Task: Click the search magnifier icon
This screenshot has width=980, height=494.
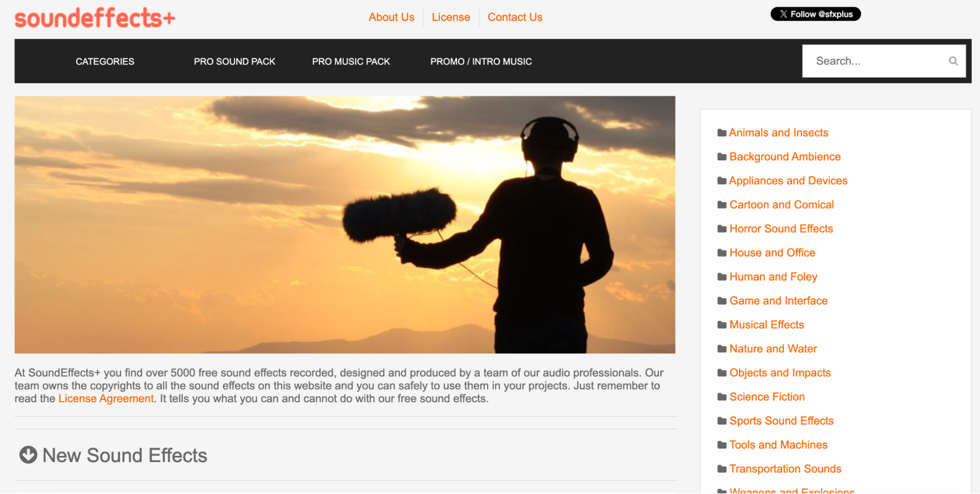Action: 953,61
